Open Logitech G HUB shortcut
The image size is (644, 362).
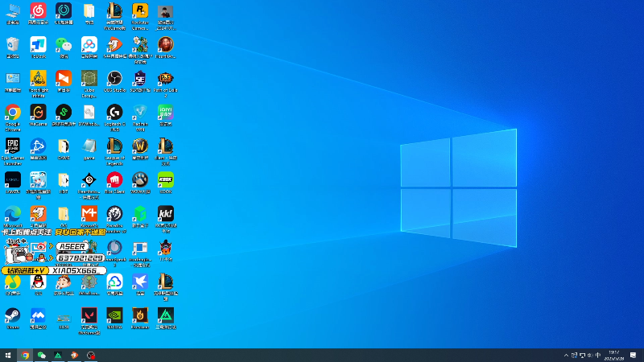114,117
